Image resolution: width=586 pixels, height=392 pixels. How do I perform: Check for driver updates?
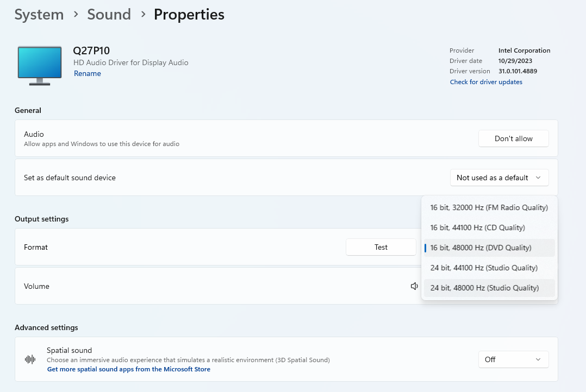click(x=486, y=82)
